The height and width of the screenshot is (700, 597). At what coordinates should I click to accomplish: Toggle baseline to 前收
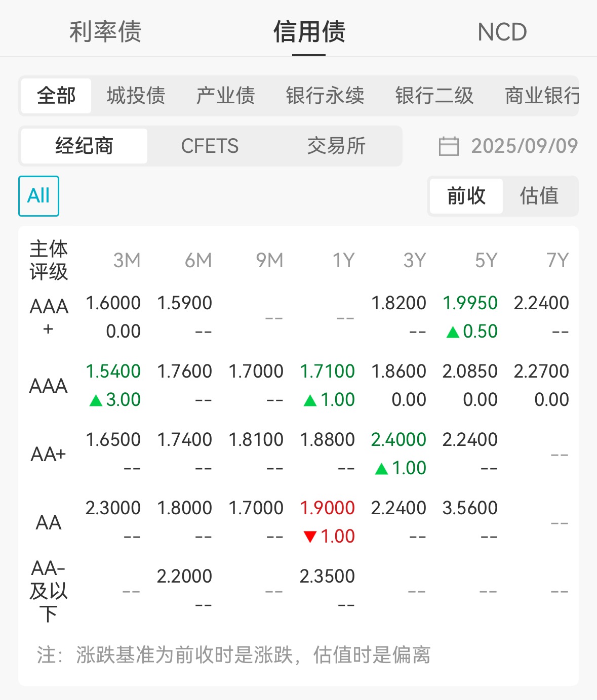click(x=466, y=196)
